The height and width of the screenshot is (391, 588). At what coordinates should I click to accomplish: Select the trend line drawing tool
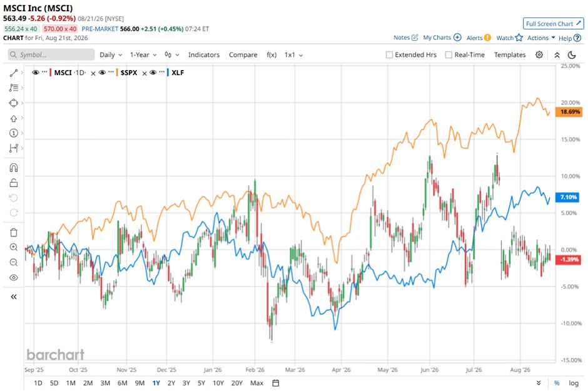[14, 73]
